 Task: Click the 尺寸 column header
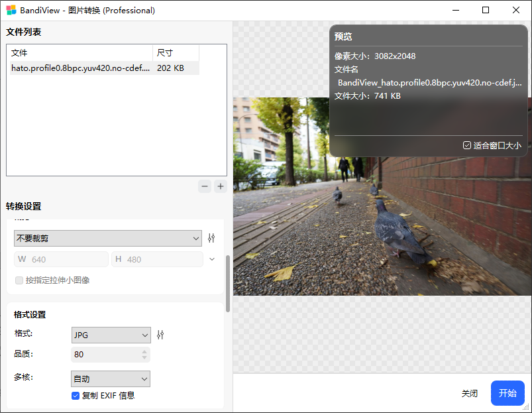[176, 53]
